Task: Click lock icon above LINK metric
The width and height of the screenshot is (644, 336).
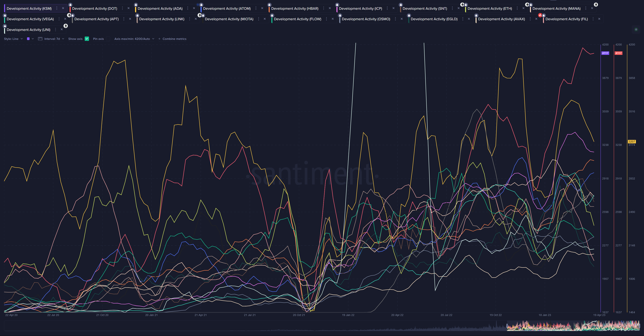Action: (137, 16)
